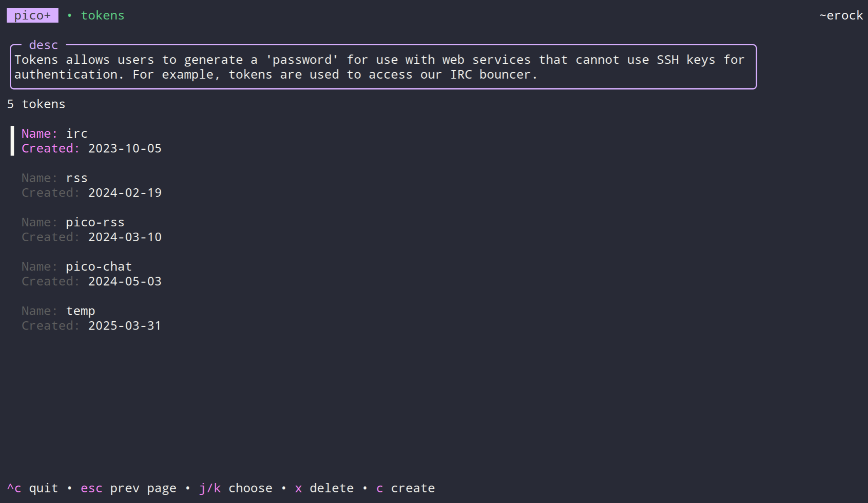Click the 2024-02-19 created date
This screenshot has width=868, height=503.
pyautogui.click(x=124, y=193)
